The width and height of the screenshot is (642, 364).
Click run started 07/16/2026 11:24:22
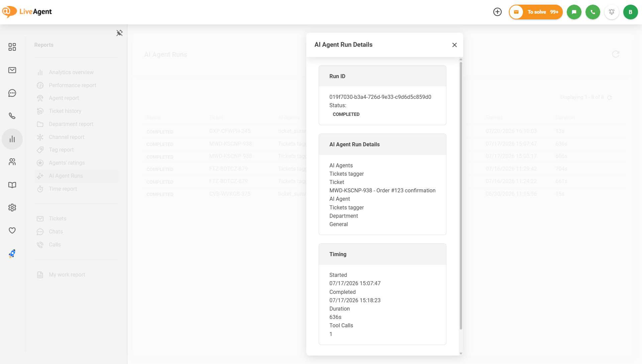pos(511,181)
